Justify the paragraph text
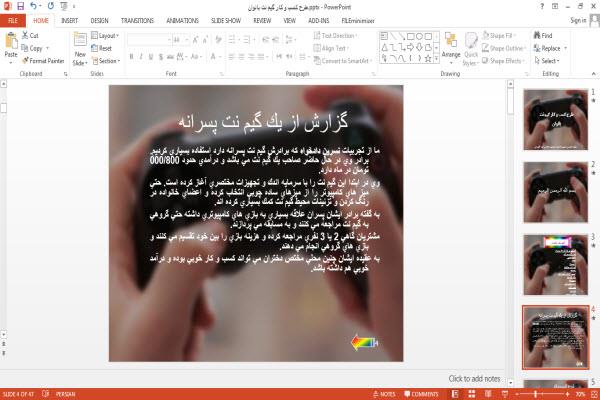This screenshot has width=600, height=400. coord(261,57)
